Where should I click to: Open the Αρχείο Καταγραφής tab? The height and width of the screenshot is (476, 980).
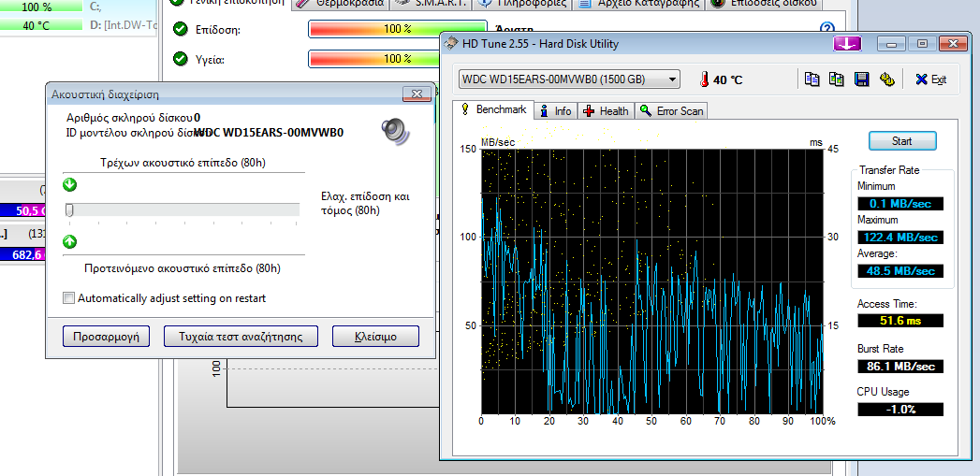tap(638, 3)
